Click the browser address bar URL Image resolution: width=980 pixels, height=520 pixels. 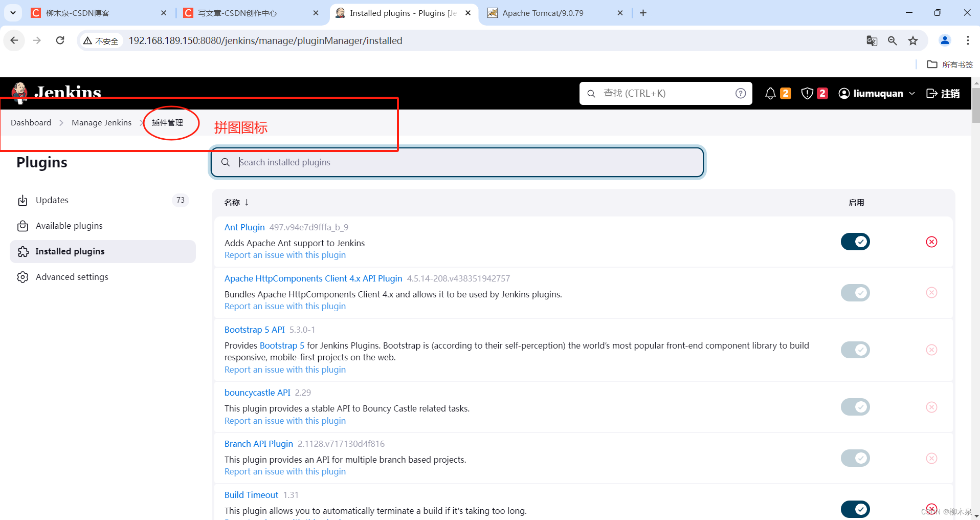click(x=265, y=40)
